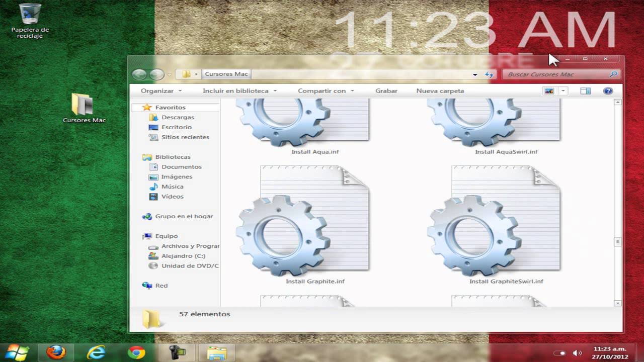Image resolution: width=644 pixels, height=362 pixels.
Task: Change the view with the view icon
Action: click(549, 91)
